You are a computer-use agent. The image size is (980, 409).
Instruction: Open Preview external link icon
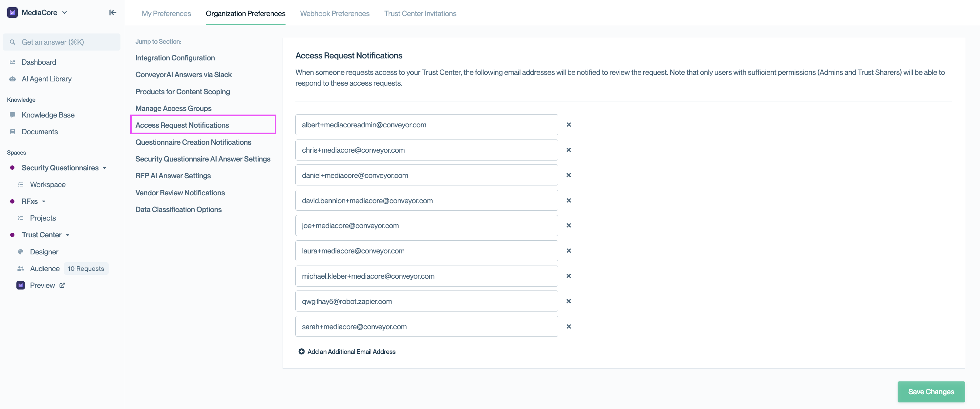coord(62,285)
